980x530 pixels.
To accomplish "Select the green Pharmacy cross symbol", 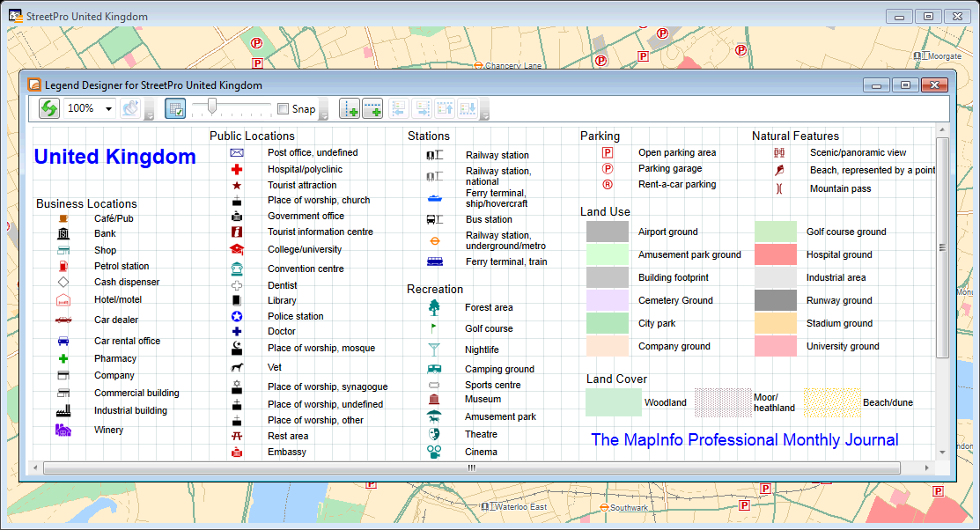I will (x=63, y=358).
